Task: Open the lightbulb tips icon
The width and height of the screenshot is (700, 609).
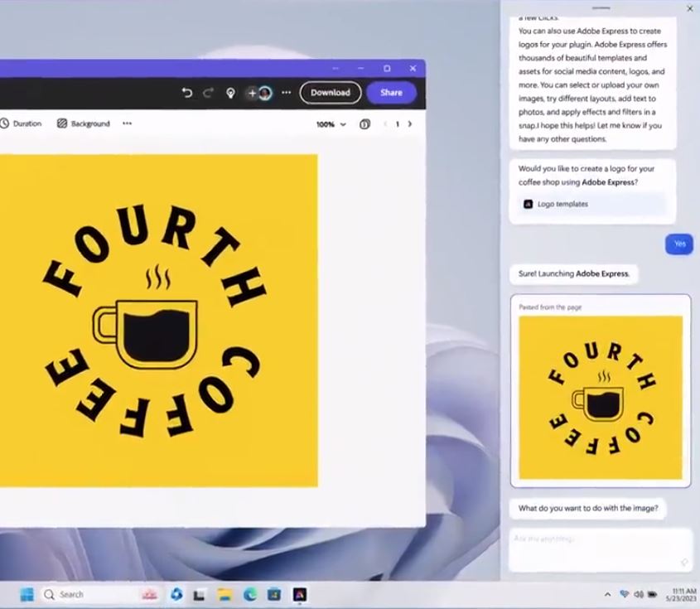Action: pos(230,93)
